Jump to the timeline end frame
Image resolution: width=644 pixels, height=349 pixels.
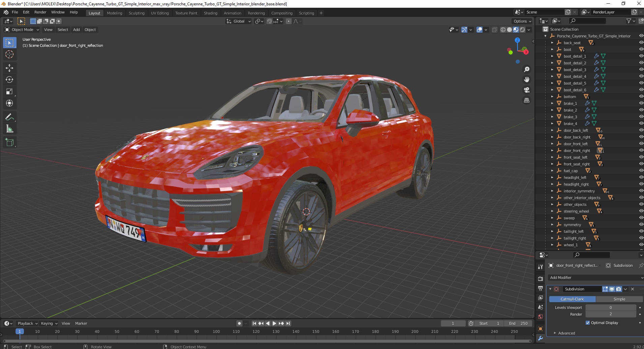[288, 323]
